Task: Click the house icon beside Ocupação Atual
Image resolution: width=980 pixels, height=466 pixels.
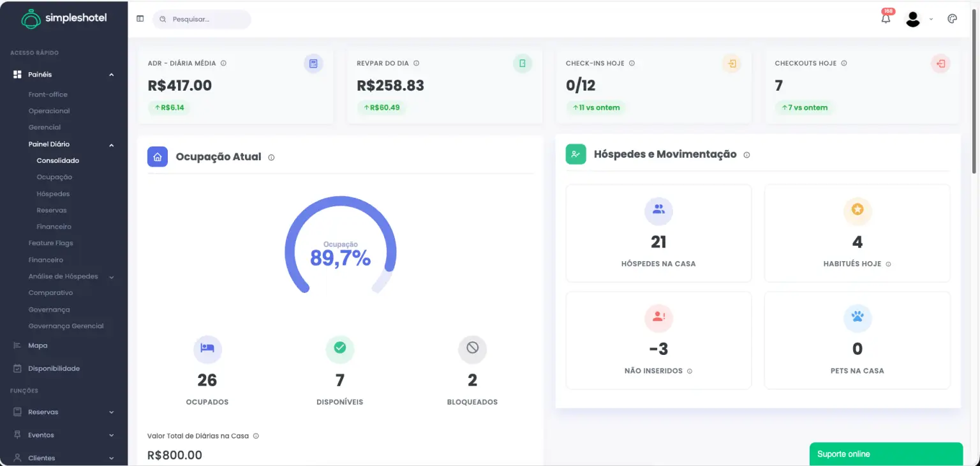Action: pyautogui.click(x=158, y=156)
